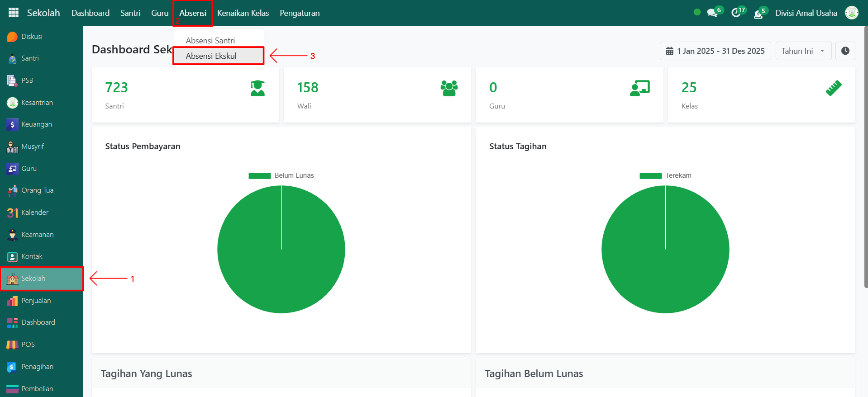Open the activities clock icon with badge 17
Screen dimensions: 868x397
(x=736, y=13)
